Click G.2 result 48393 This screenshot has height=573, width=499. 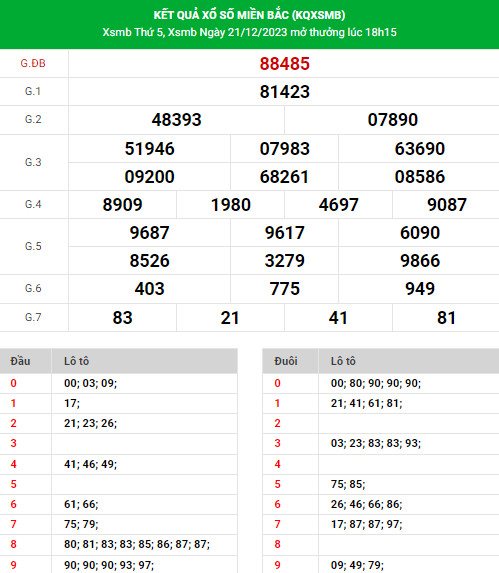(176, 120)
